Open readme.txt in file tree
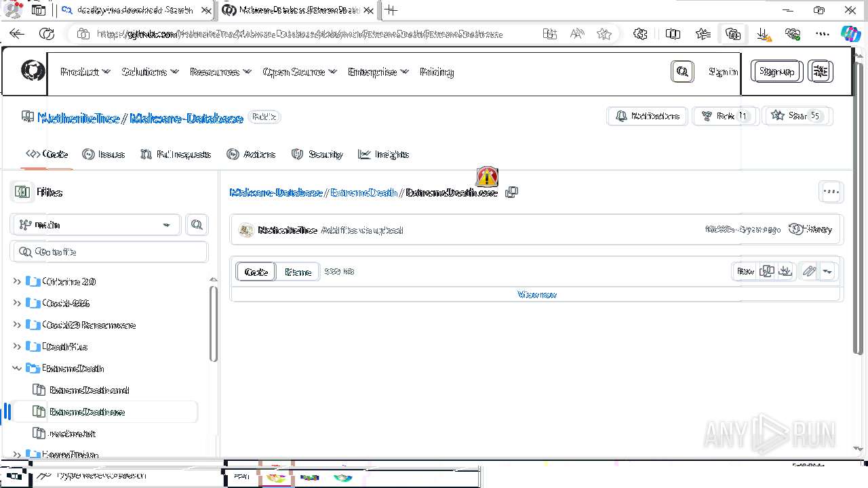Viewport: 868px width, 488px height. [x=73, y=433]
